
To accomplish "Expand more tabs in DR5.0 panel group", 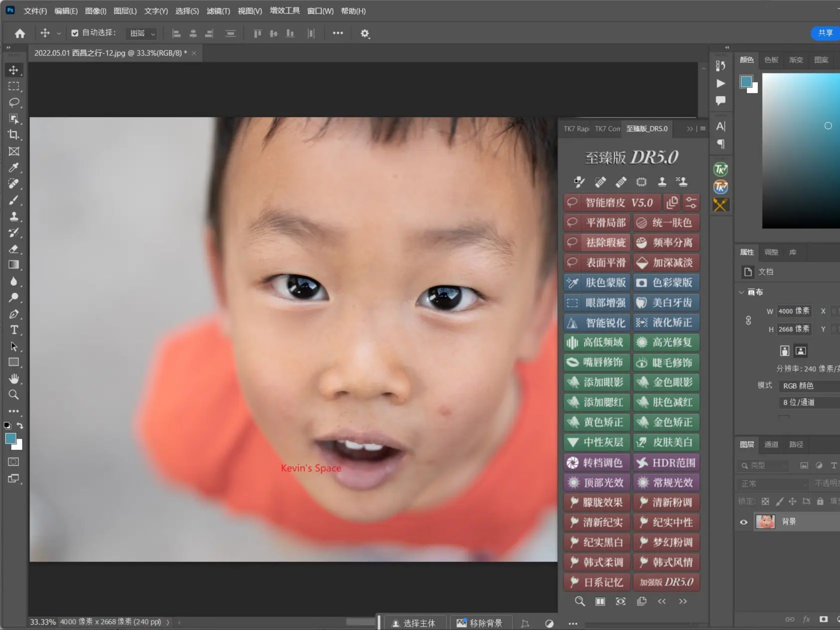I will [x=690, y=129].
